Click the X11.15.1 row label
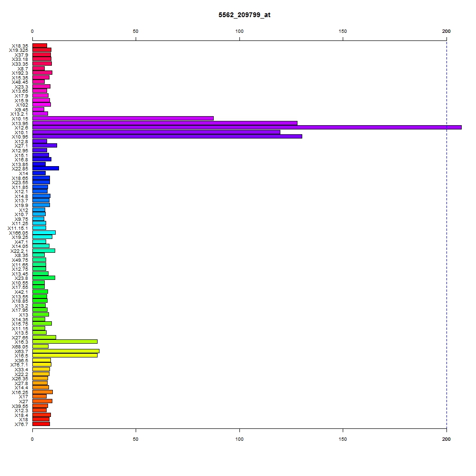 click(18, 228)
